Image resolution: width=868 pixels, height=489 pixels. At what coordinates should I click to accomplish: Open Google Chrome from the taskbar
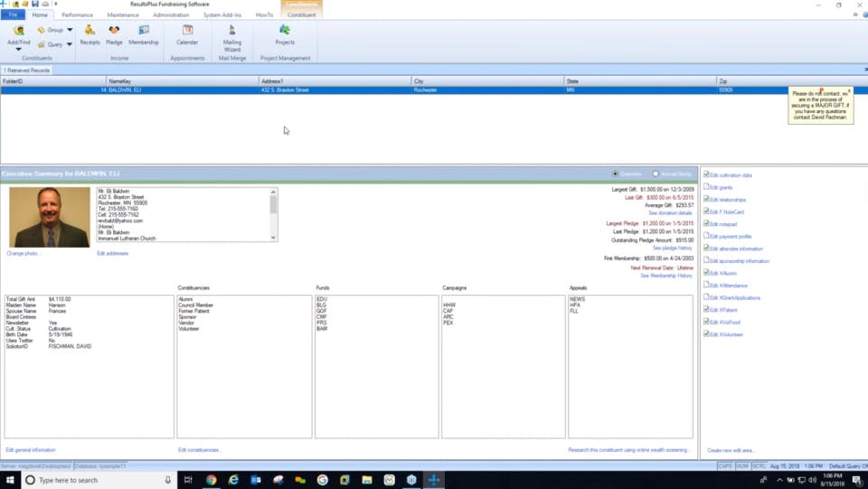(211, 480)
